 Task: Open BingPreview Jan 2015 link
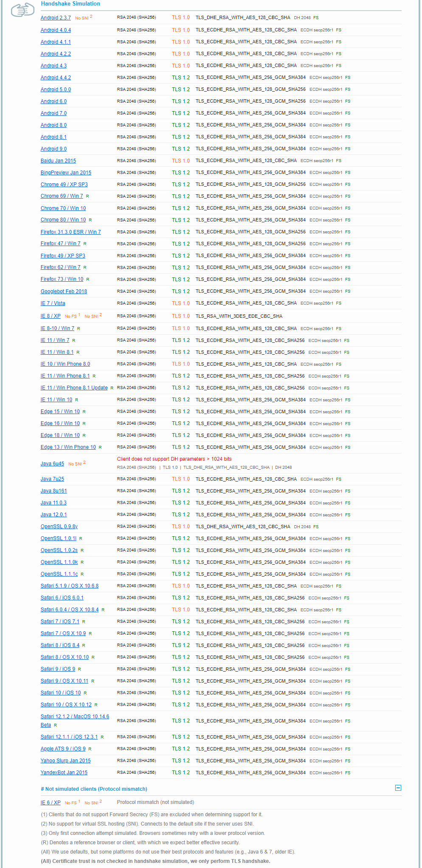(66, 173)
